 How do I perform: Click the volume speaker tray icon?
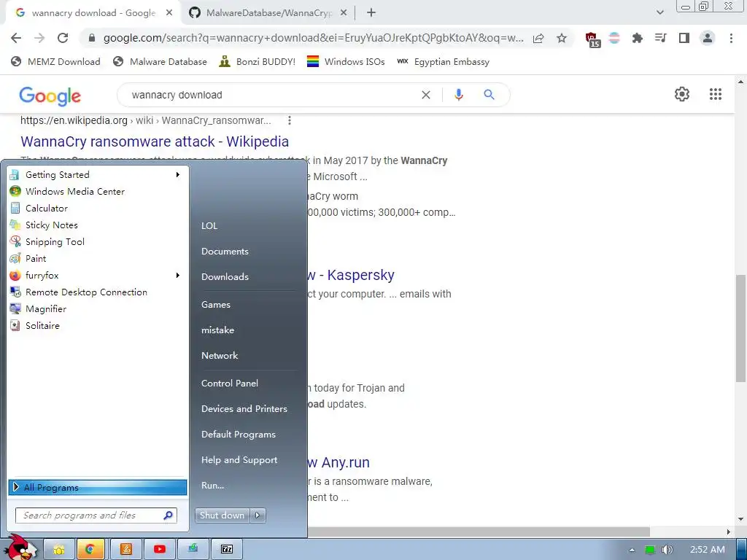coord(667,550)
